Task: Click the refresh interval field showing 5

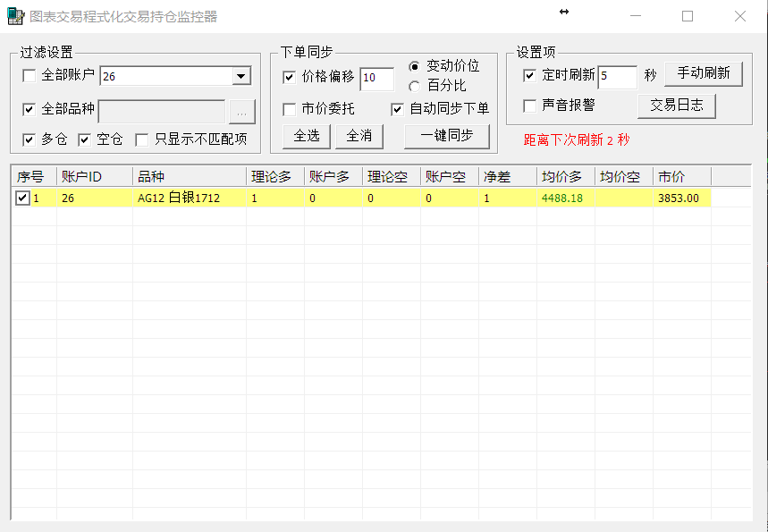Action: click(617, 78)
